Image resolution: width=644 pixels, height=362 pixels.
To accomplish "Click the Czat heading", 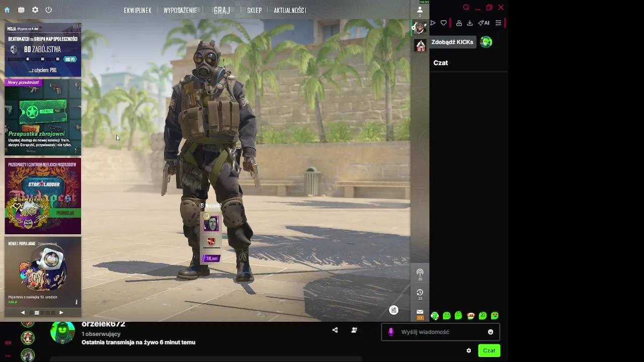I will [440, 63].
